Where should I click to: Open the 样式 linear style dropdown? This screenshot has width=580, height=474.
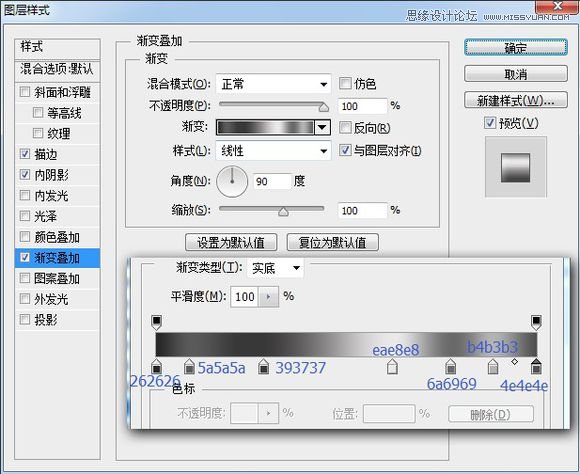[273, 151]
